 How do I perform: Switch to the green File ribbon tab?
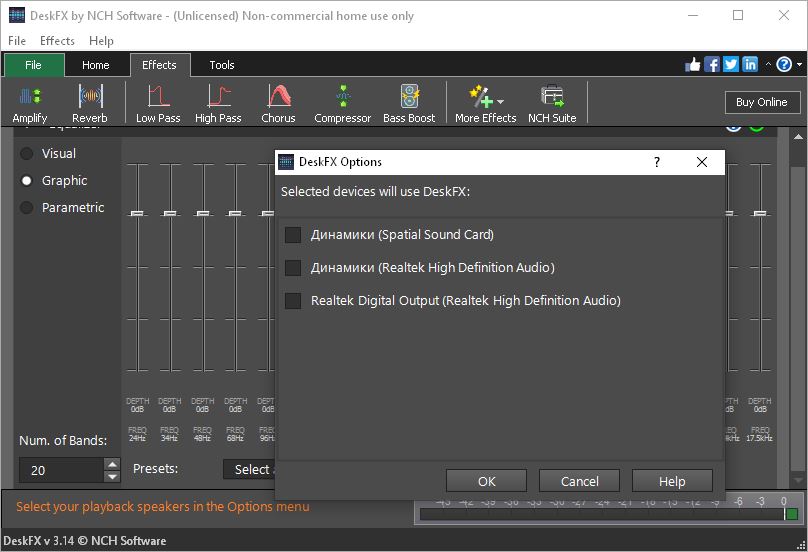[x=33, y=65]
